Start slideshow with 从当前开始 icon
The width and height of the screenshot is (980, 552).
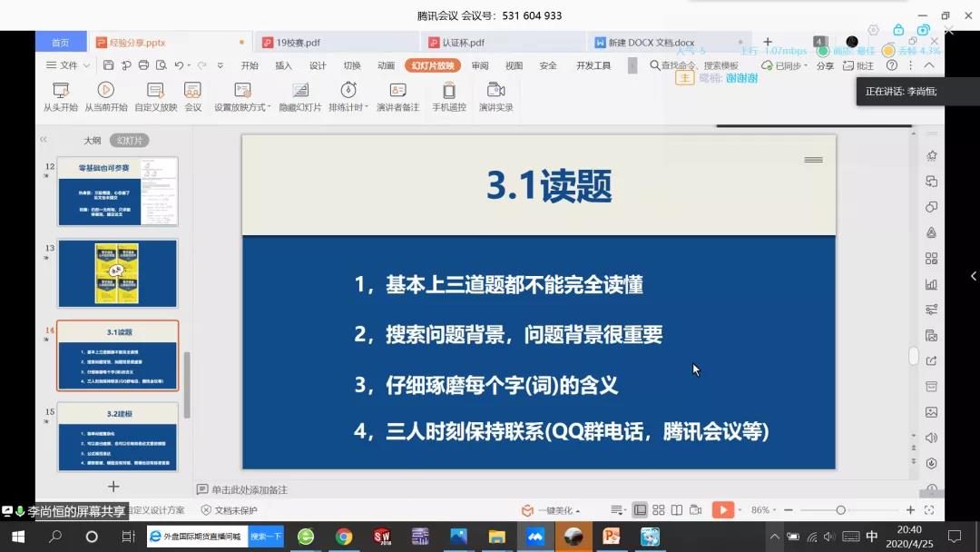click(105, 91)
